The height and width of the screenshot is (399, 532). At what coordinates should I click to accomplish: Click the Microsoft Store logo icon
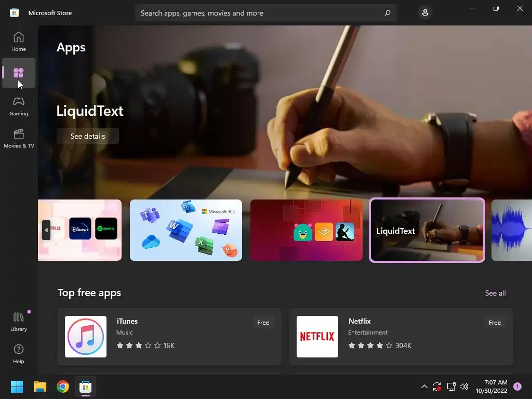pos(14,13)
